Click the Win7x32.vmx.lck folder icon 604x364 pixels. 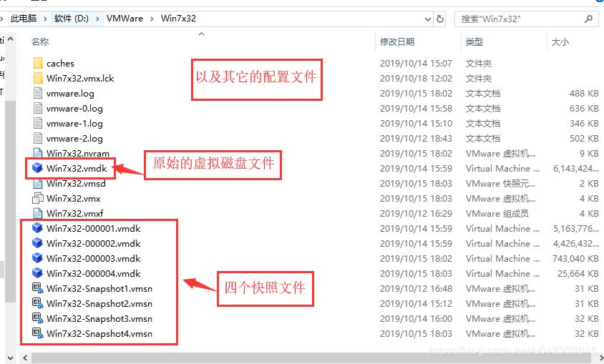[x=38, y=78]
